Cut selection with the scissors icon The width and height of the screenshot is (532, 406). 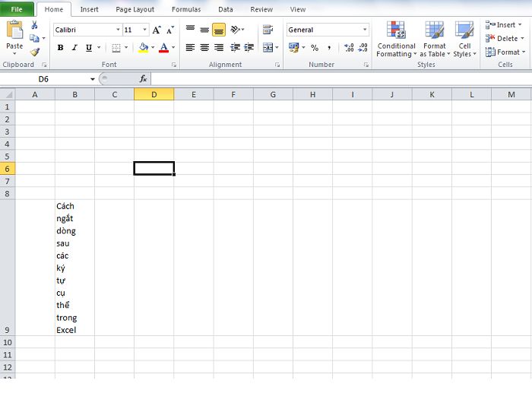click(34, 25)
